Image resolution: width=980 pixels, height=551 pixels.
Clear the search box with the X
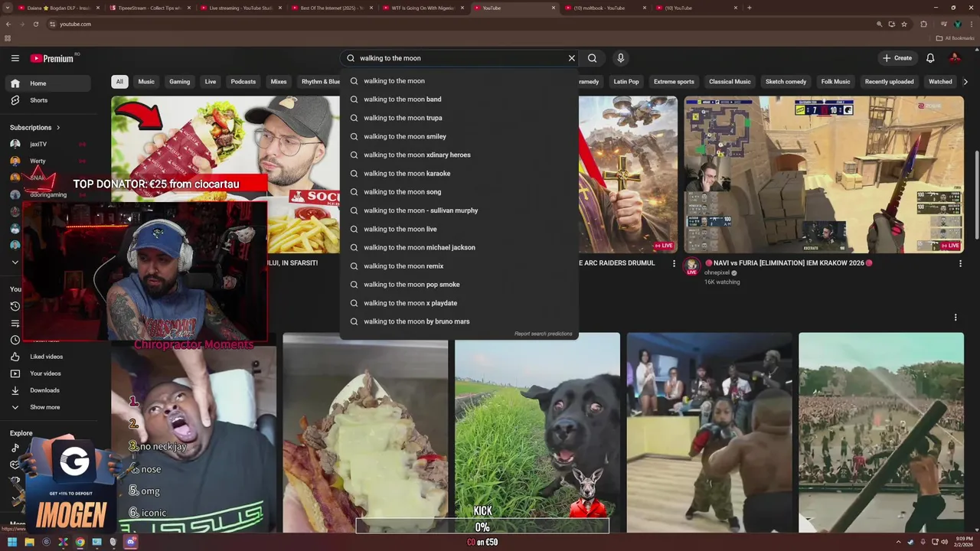(x=571, y=58)
